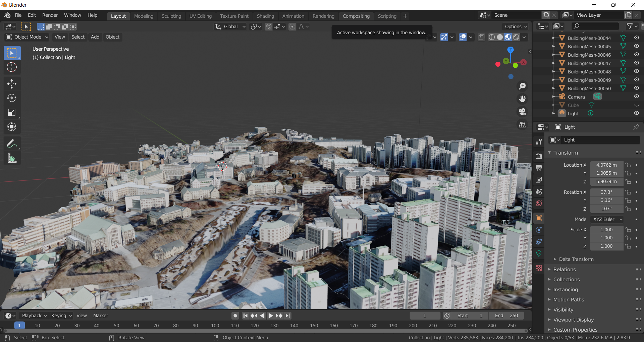This screenshot has height=342, width=644.
Task: Collapse the Transform panel
Action: pyautogui.click(x=566, y=153)
